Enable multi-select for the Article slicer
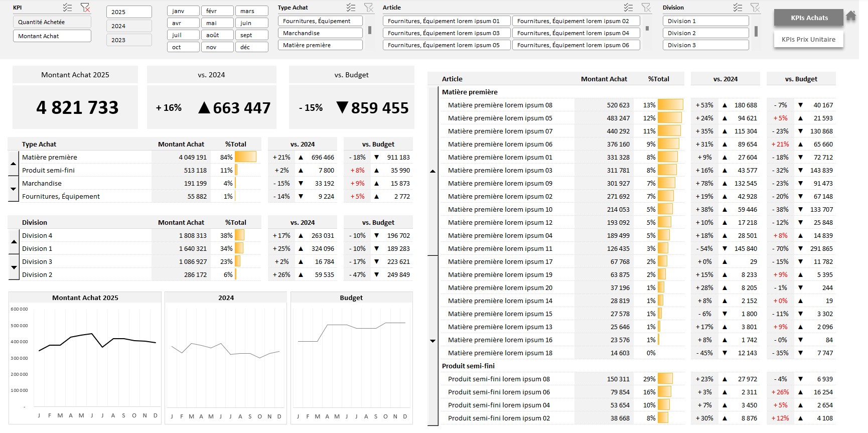The width and height of the screenshot is (868, 433). (628, 8)
